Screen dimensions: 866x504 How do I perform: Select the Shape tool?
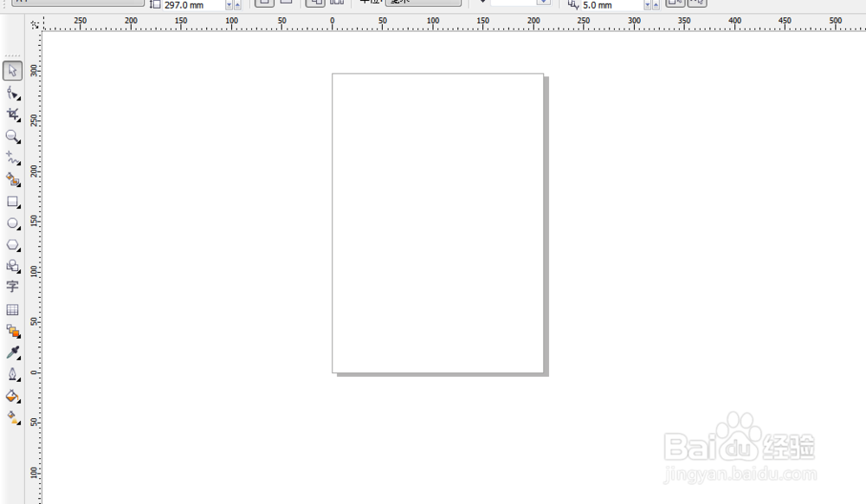[13, 93]
